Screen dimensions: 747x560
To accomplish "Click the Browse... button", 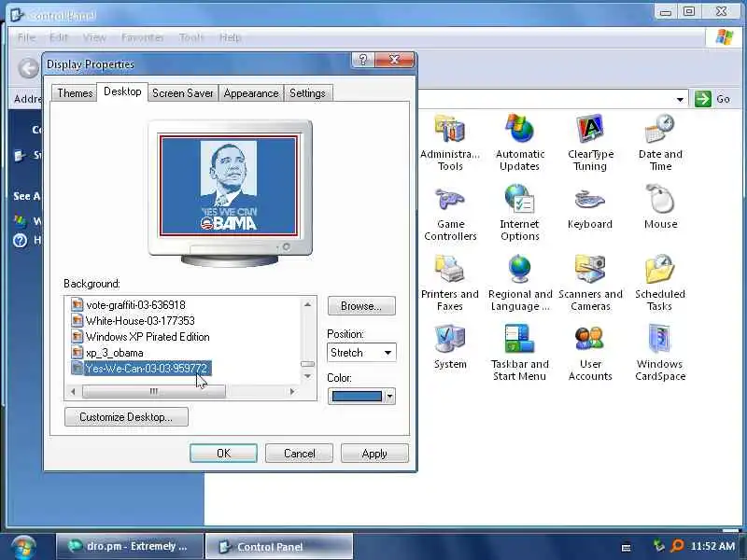I will tap(361, 306).
